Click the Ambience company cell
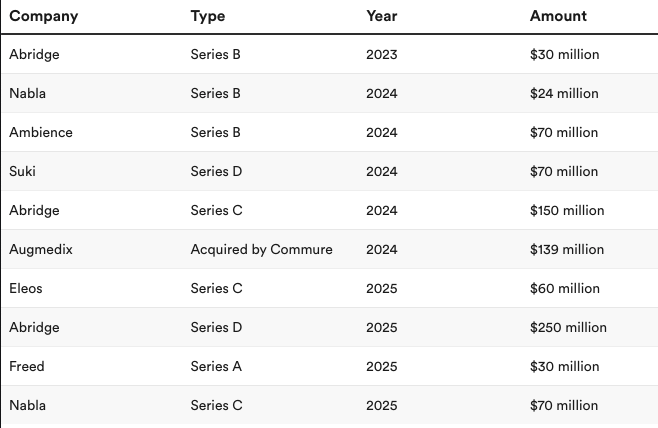Viewport: 658px width, 428px height. click(x=41, y=133)
